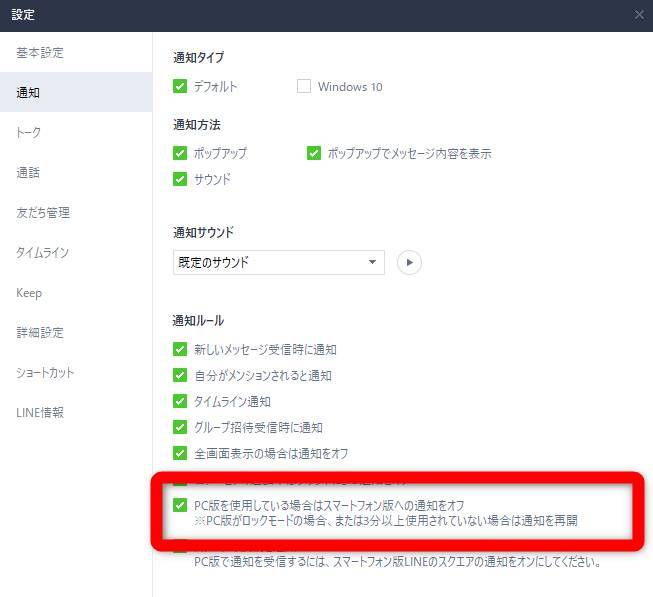Toggle 全画面表示の場合は通知をオフ checkbox

180,453
